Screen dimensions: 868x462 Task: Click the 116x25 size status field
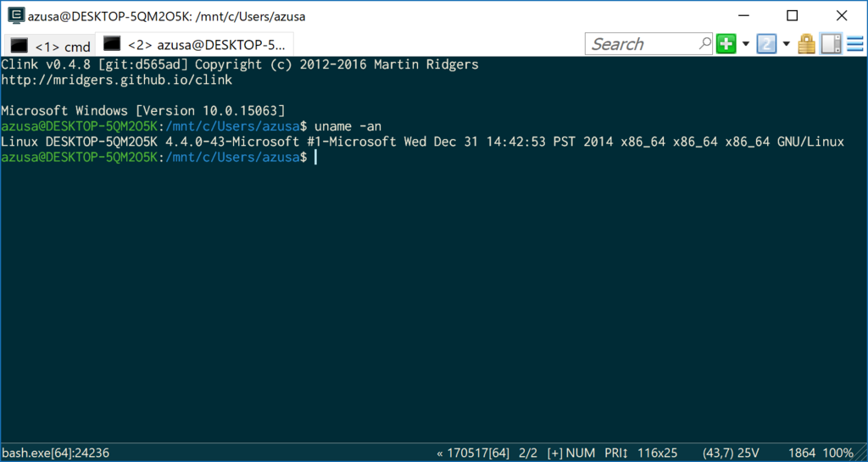point(657,454)
